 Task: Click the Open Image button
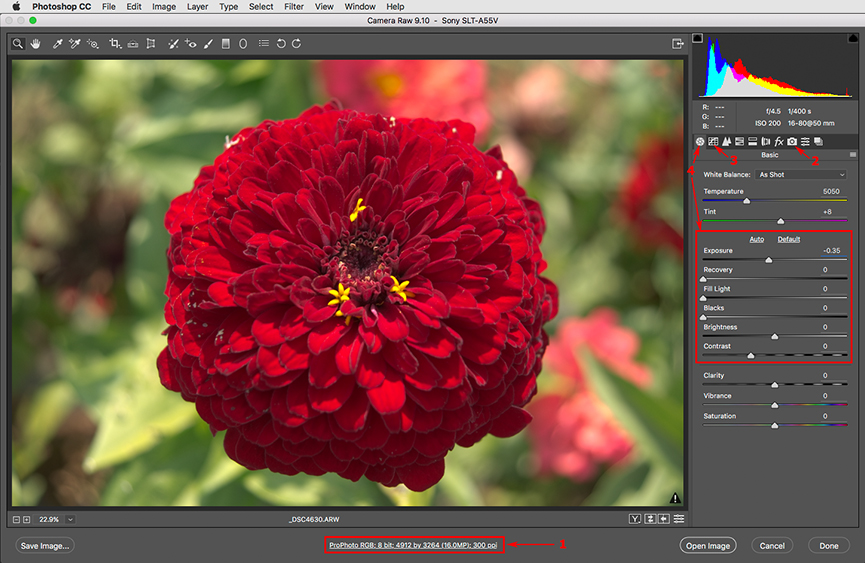[x=708, y=545]
